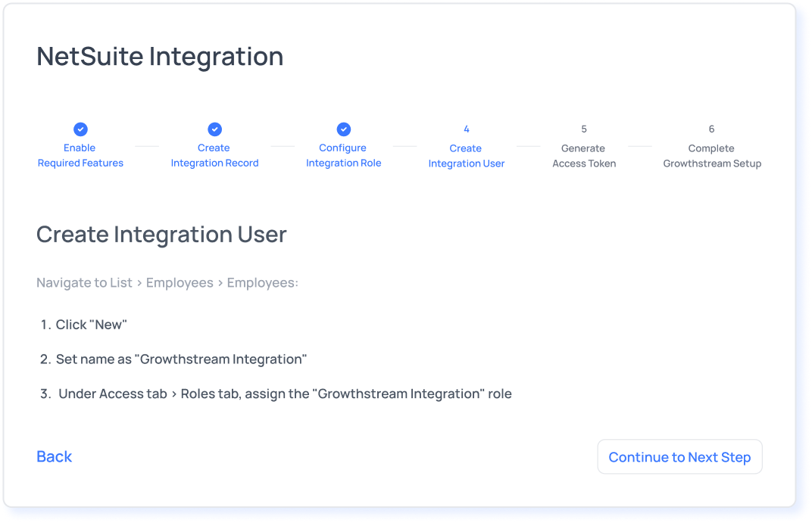Click the checkmark icon above Create Integration Record

214,129
